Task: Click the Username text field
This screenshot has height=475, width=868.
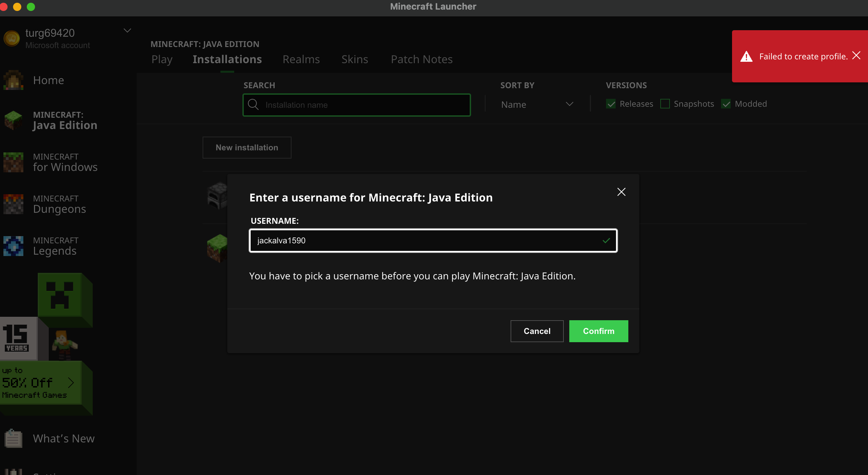Action: [x=426, y=241]
